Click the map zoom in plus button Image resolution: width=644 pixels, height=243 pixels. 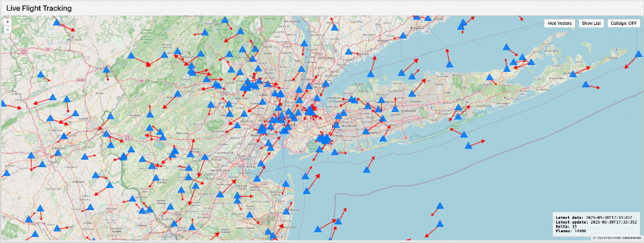pyautogui.click(x=8, y=22)
